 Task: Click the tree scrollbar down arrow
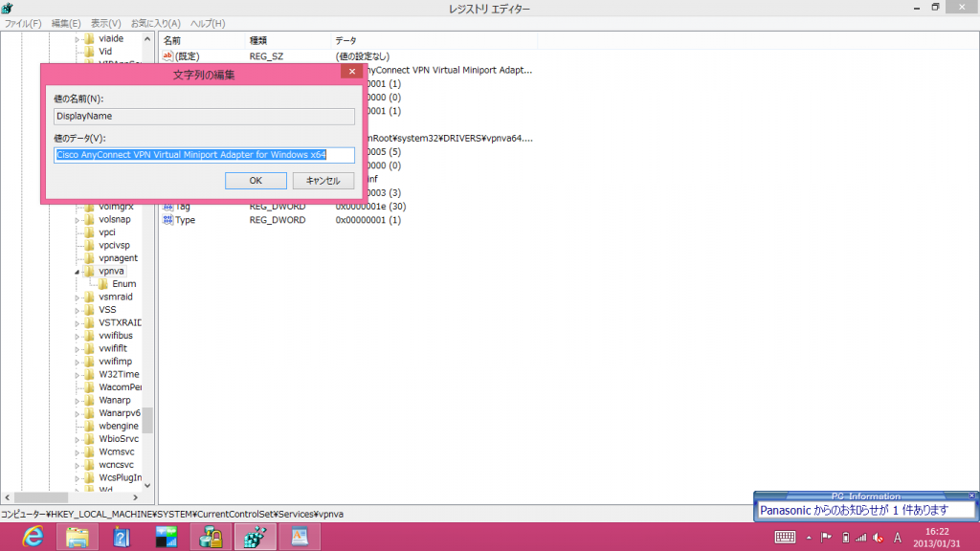tap(147, 485)
